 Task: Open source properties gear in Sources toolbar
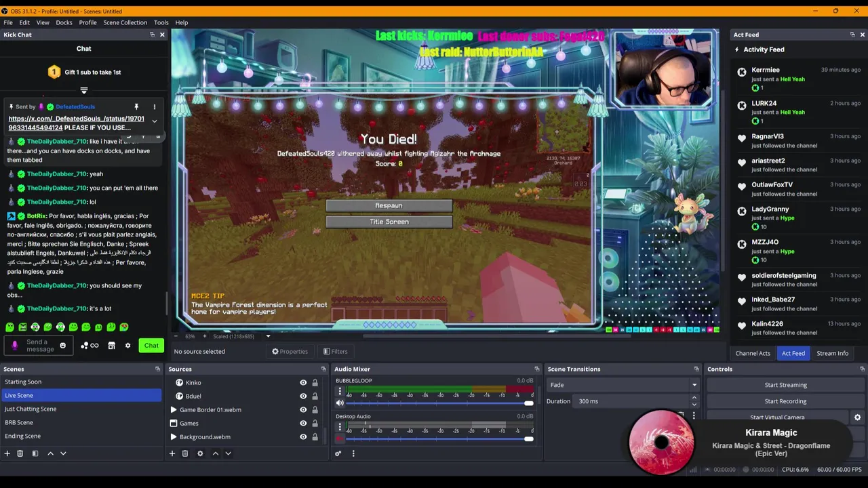(x=200, y=453)
